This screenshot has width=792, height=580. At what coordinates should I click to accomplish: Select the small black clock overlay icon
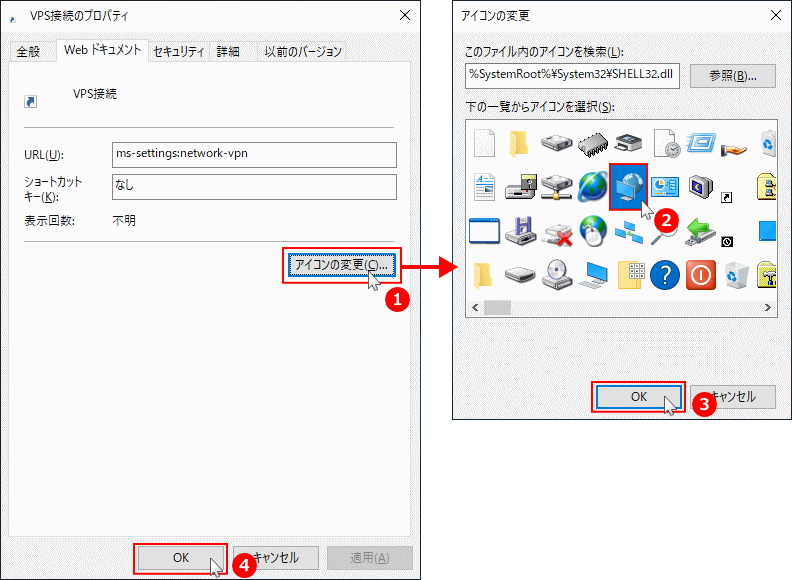tap(727, 241)
